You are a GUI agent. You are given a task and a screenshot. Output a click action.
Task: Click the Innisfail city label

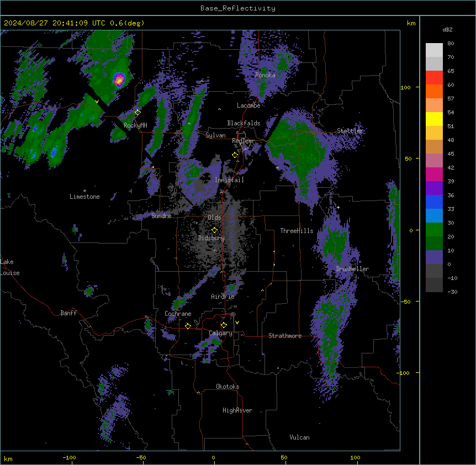point(229,180)
